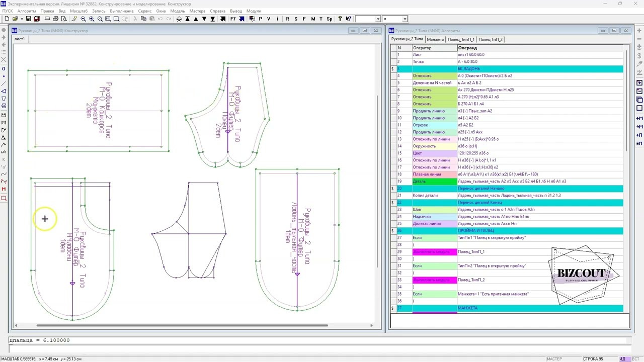Switch to the Палец_ТипП_1 tab
This screenshot has height=362, width=644.
(461, 39)
